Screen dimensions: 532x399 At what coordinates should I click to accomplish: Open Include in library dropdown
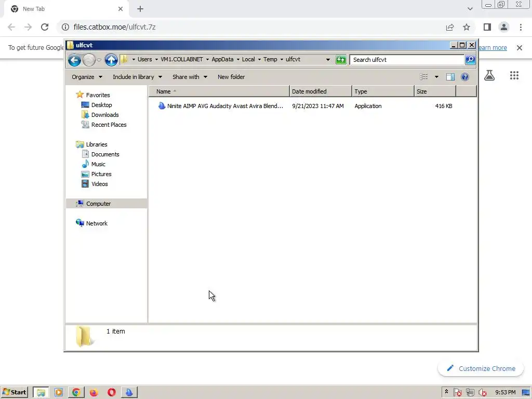(137, 77)
